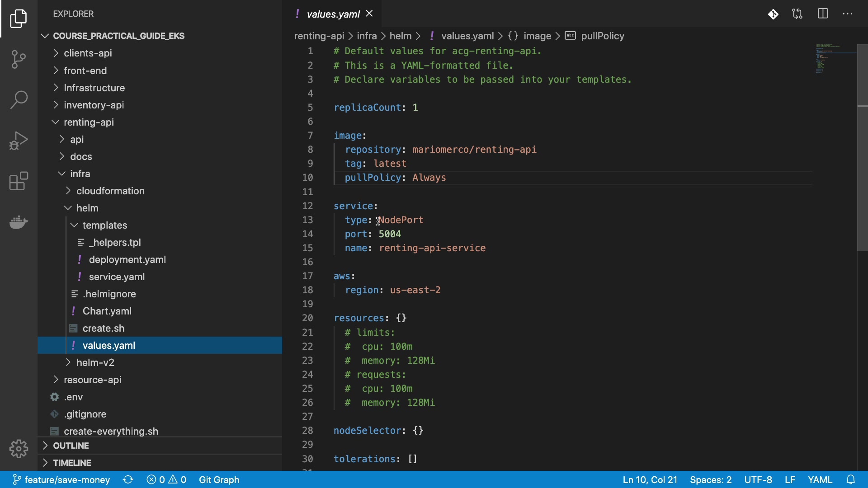Click the feature/save-money branch indicator

pos(61,479)
